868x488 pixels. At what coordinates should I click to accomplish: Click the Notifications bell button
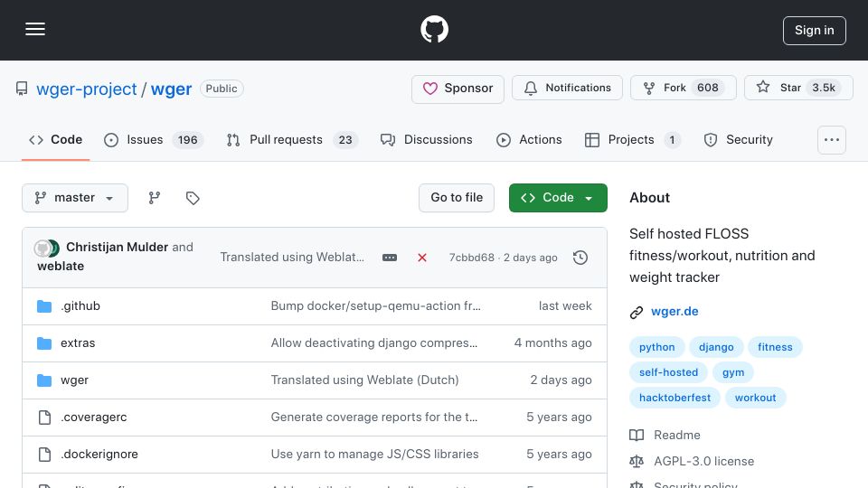(x=567, y=88)
